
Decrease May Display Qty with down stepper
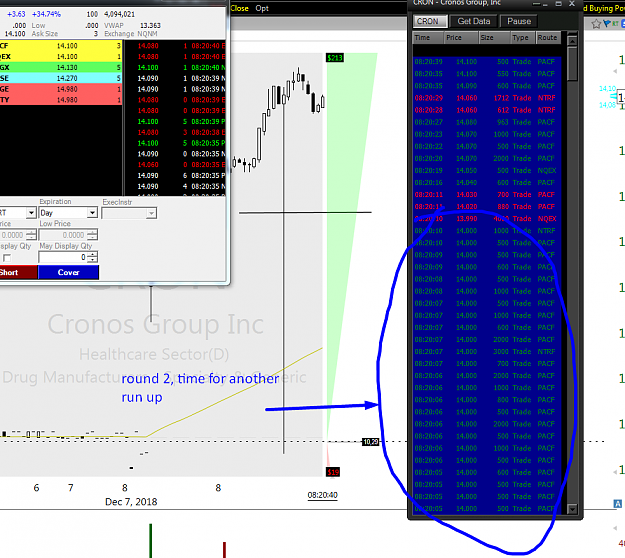(x=92, y=260)
